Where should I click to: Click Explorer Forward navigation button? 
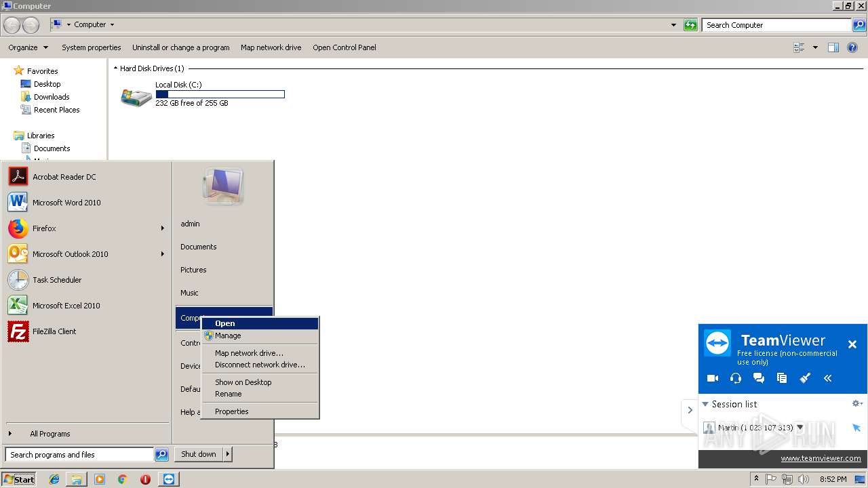tap(31, 25)
